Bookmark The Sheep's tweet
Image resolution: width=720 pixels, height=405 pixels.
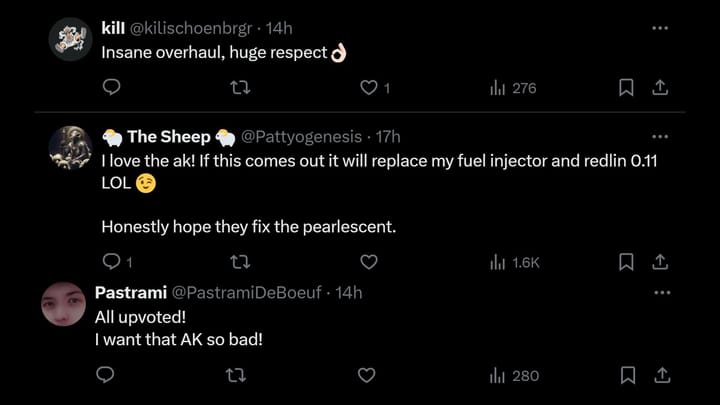[626, 262]
